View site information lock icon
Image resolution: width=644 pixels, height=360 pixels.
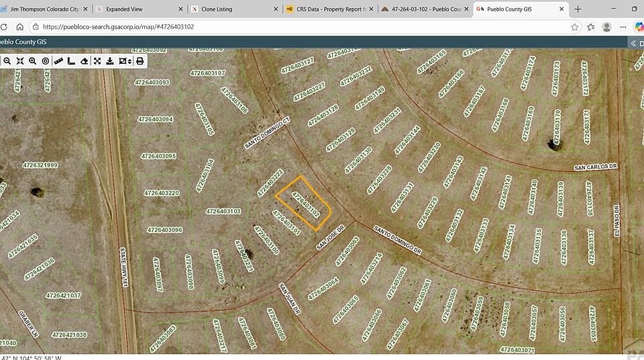coord(36,27)
